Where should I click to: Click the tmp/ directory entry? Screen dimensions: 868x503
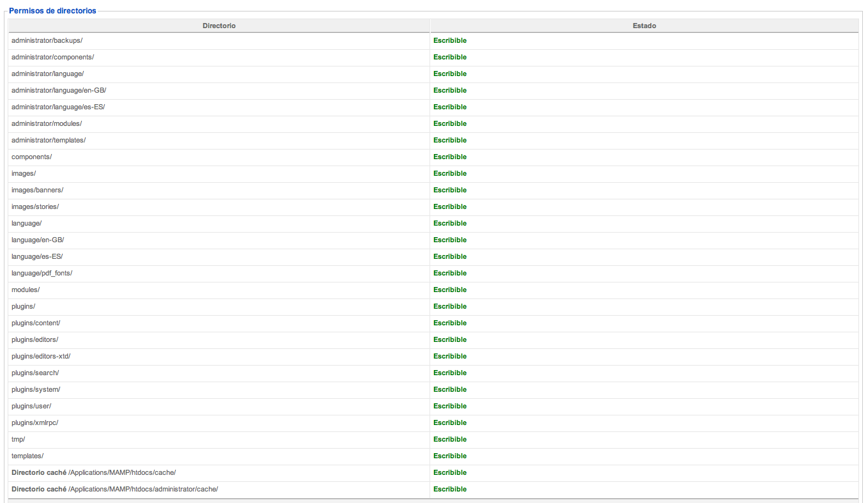[x=18, y=439]
